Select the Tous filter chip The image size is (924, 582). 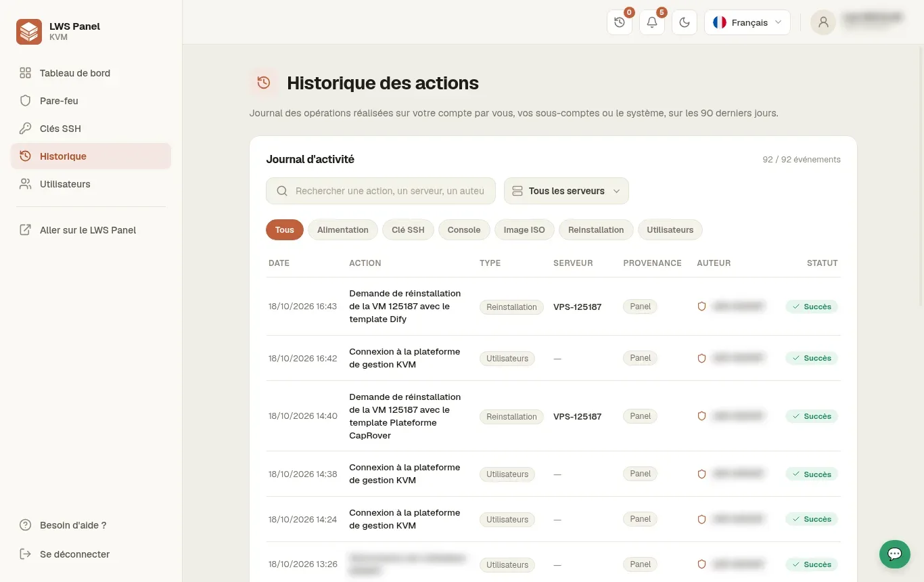point(285,230)
